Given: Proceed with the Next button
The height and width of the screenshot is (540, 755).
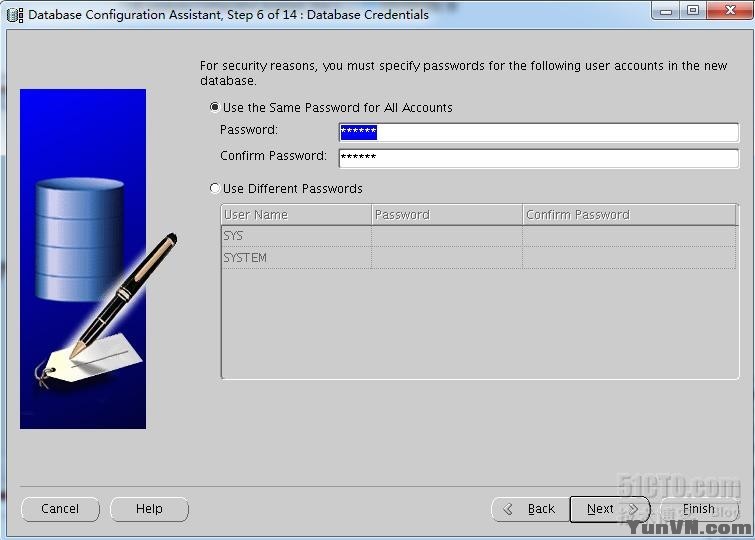Looking at the screenshot, I should click(x=610, y=509).
